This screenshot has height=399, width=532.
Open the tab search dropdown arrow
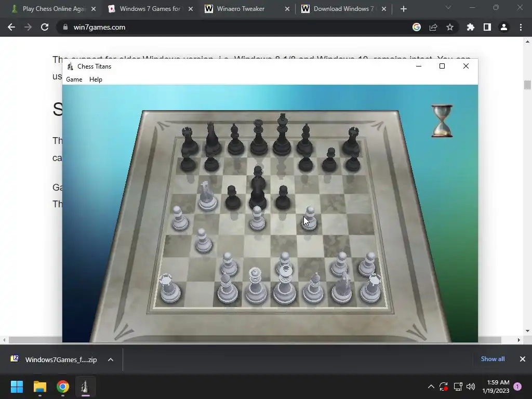pos(448,7)
